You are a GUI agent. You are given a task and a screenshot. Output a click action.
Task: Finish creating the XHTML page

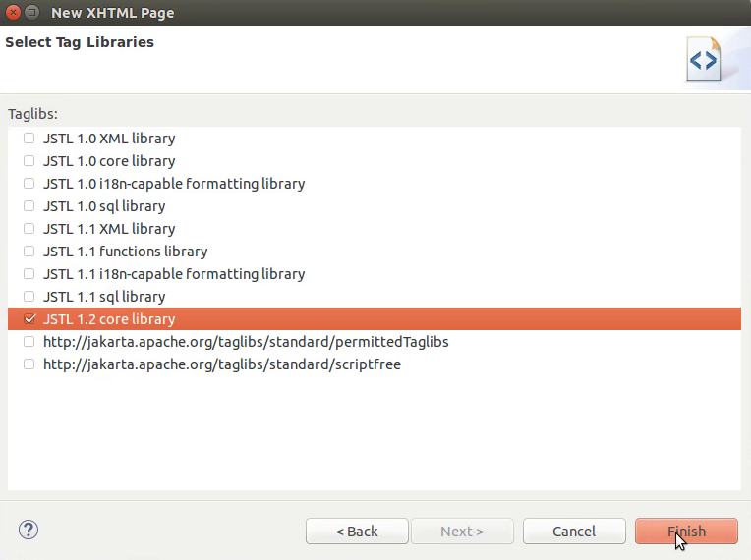point(686,532)
